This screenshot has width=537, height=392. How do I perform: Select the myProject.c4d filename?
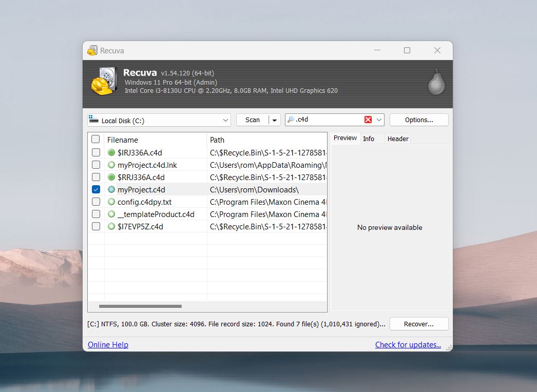point(141,190)
